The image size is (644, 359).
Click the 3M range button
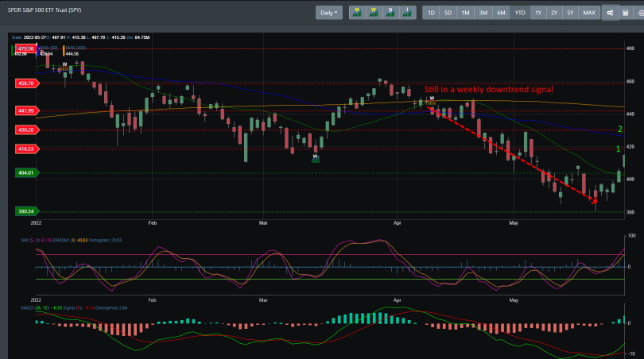[483, 13]
